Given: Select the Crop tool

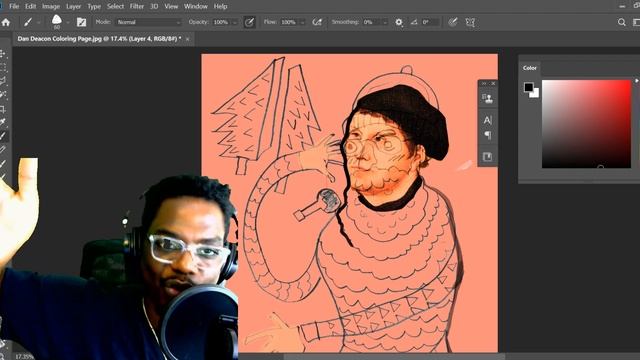Looking at the screenshot, I should pos(3,109).
